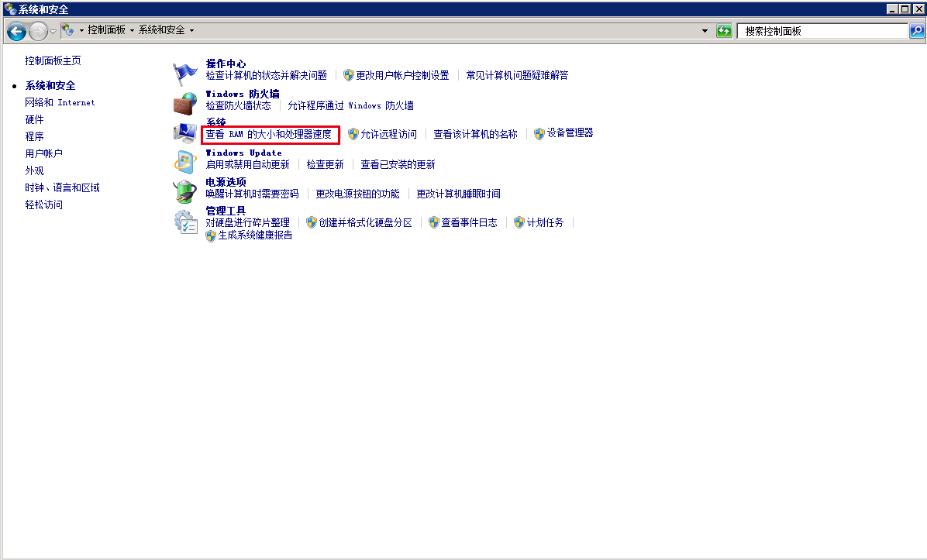Click the 电源选项 battery icon

click(184, 188)
